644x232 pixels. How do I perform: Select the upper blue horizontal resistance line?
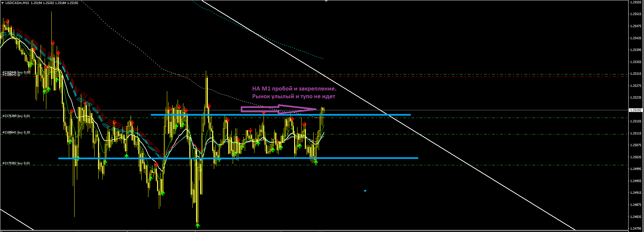281,115
